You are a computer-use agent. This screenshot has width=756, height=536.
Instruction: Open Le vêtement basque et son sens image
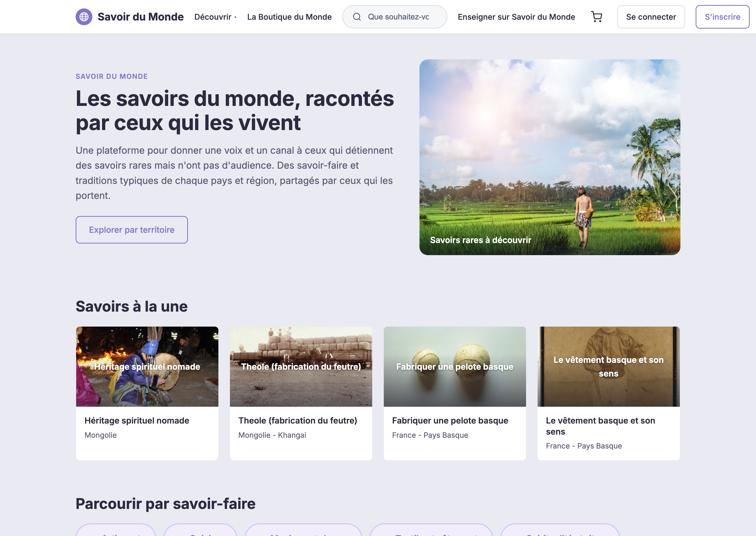click(x=608, y=367)
